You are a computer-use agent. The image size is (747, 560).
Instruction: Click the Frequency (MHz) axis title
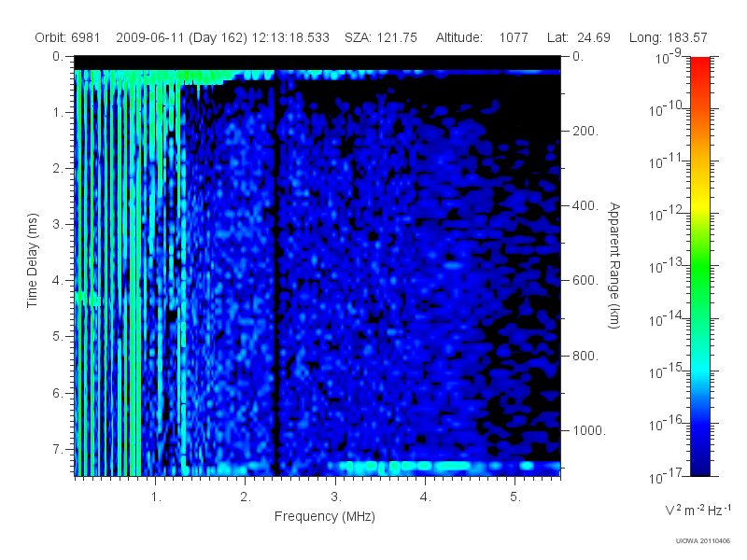click(x=324, y=517)
